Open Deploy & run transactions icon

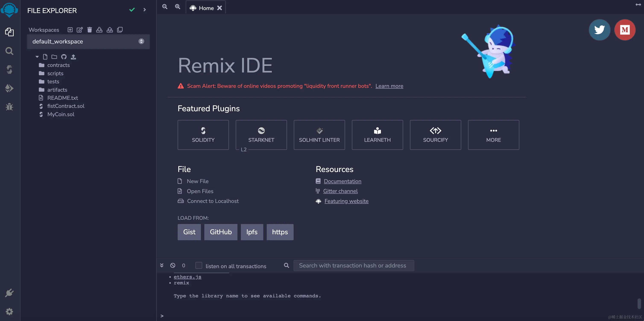pos(9,88)
